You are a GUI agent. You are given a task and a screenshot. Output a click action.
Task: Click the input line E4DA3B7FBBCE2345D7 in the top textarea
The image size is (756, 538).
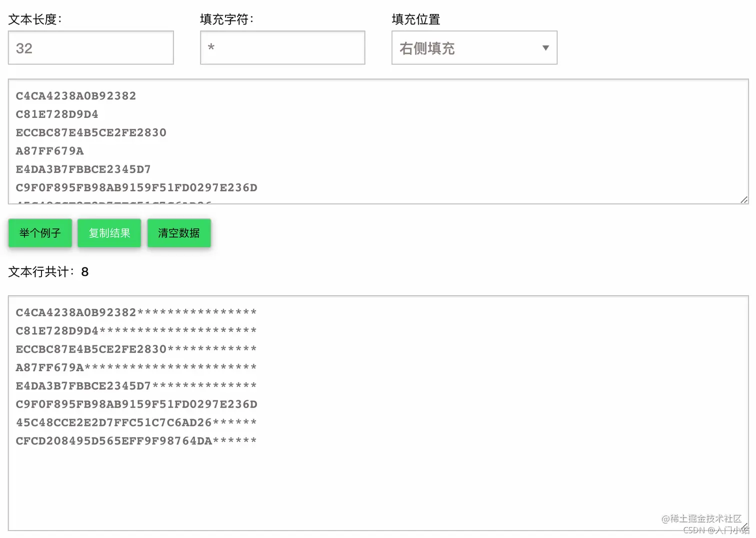pyautogui.click(x=83, y=169)
